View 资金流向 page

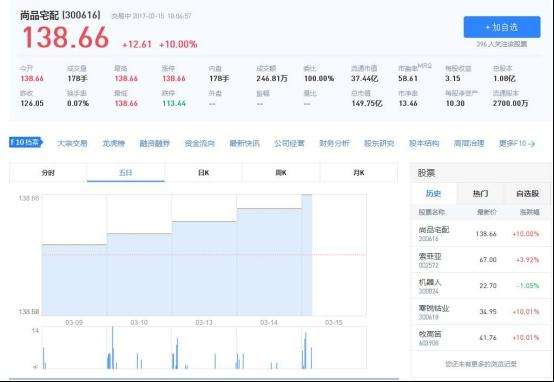click(x=200, y=143)
